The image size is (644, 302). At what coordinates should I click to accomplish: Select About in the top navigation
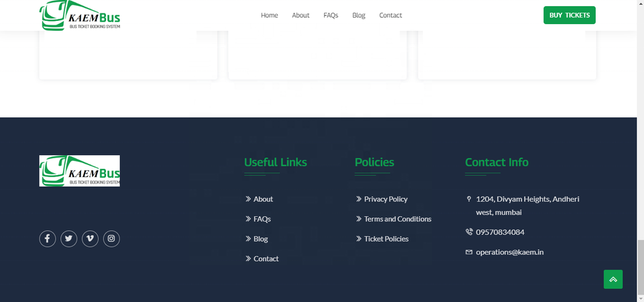(x=301, y=15)
